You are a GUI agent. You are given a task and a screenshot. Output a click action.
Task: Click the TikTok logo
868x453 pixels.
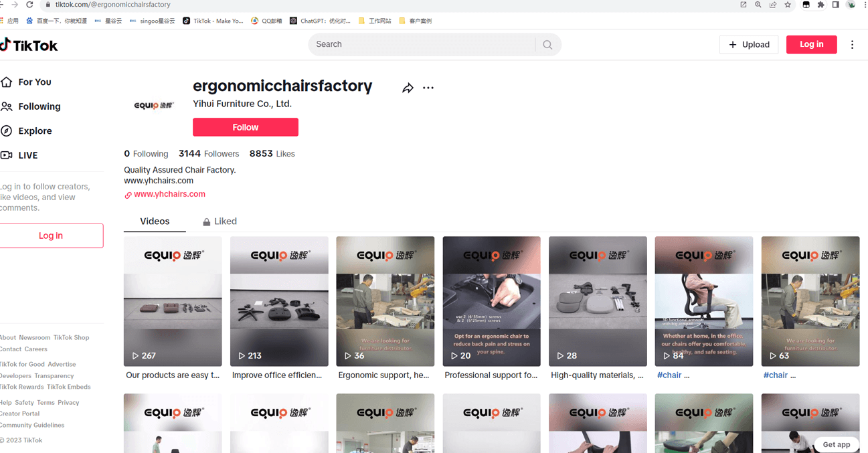click(x=29, y=45)
